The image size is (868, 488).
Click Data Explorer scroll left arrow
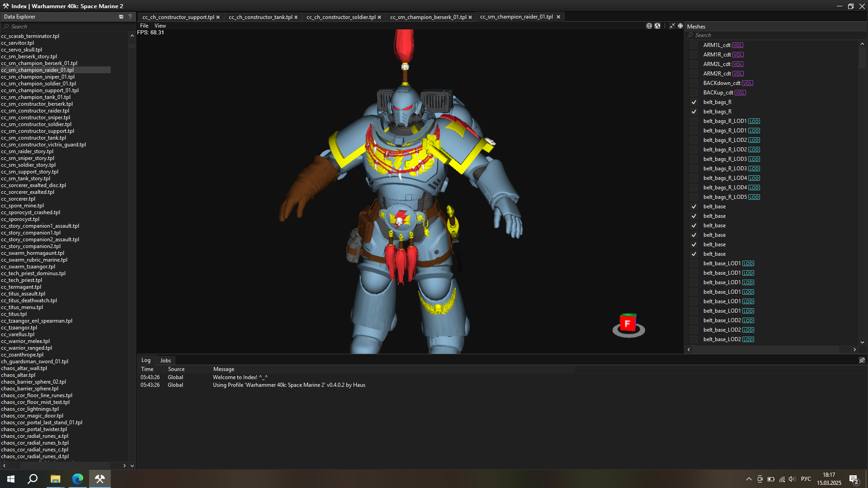(x=4, y=465)
